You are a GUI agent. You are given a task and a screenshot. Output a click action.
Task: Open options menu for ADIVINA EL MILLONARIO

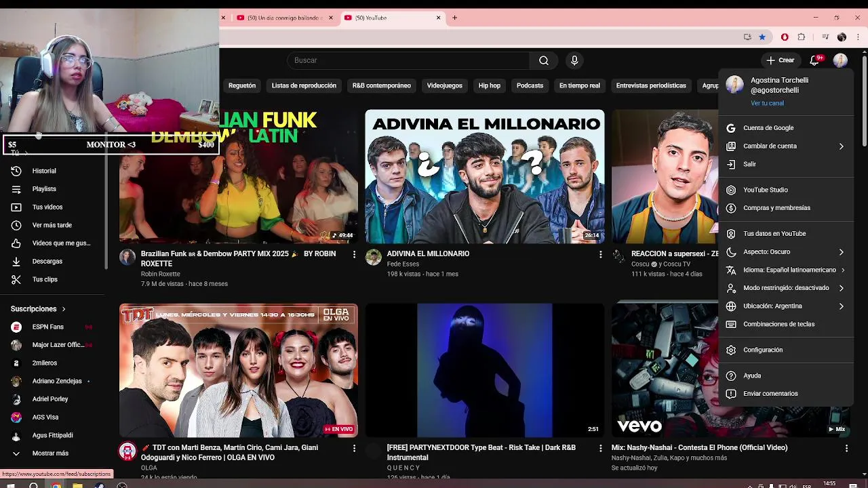pyautogui.click(x=600, y=254)
